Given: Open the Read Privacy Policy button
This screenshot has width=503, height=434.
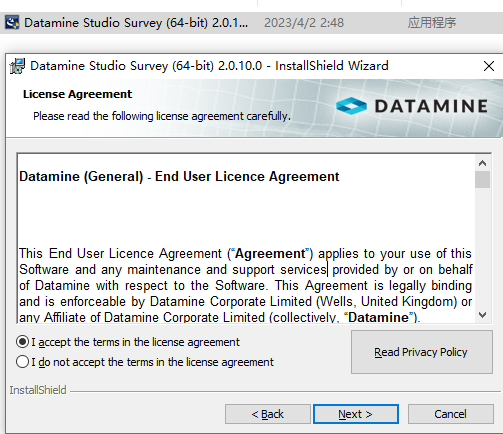Looking at the screenshot, I should point(422,352).
